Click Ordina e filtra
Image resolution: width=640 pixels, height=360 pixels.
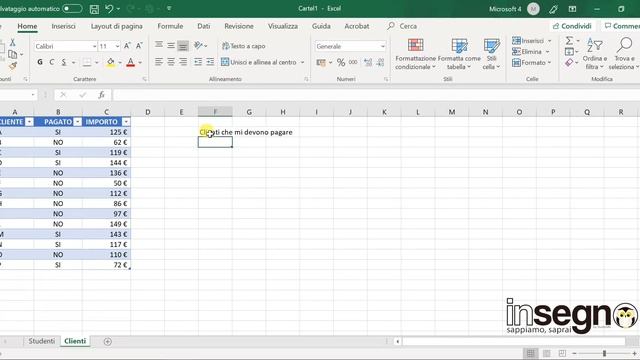(x=595, y=54)
